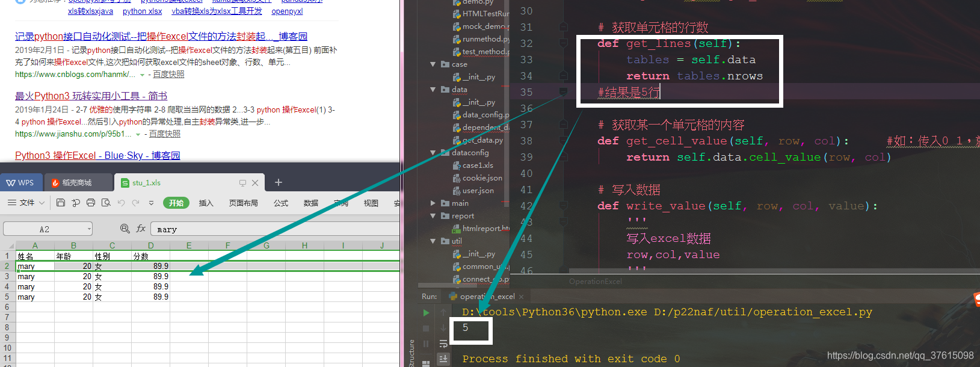Viewport: 980px width, 367px height.
Task: Open the A2 name box dropdown
Action: click(x=89, y=229)
